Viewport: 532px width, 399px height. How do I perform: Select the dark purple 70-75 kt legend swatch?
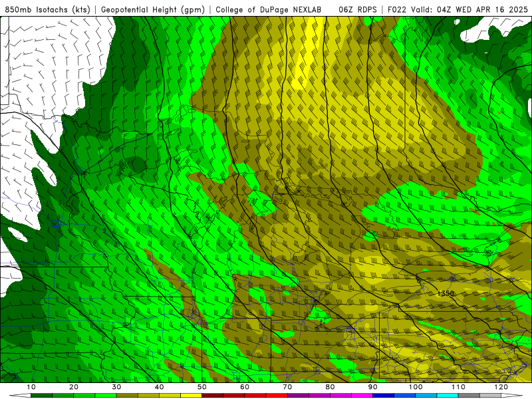(x=298, y=395)
